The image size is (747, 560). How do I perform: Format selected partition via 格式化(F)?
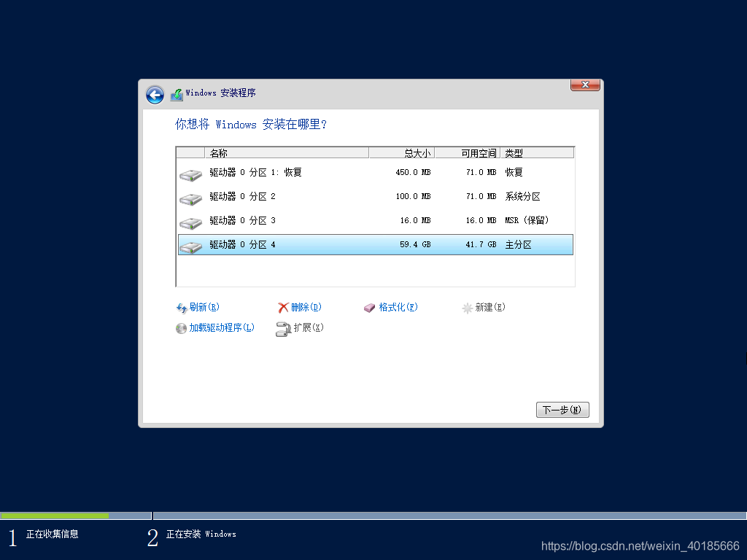(x=398, y=307)
